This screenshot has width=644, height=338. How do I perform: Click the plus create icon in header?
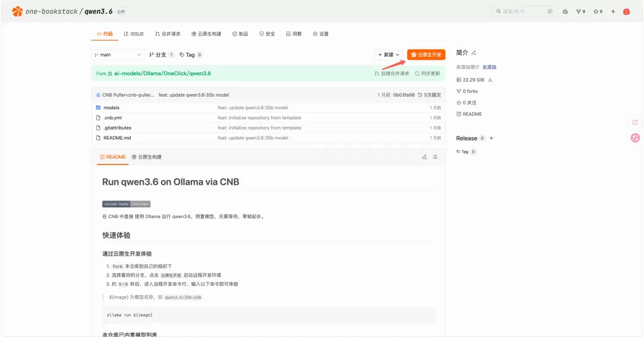613,11
